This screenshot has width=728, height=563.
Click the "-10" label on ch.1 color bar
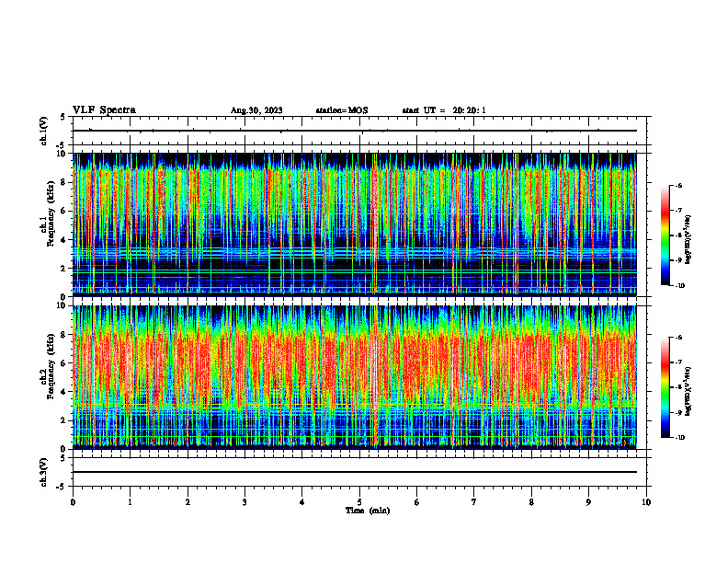(680, 285)
